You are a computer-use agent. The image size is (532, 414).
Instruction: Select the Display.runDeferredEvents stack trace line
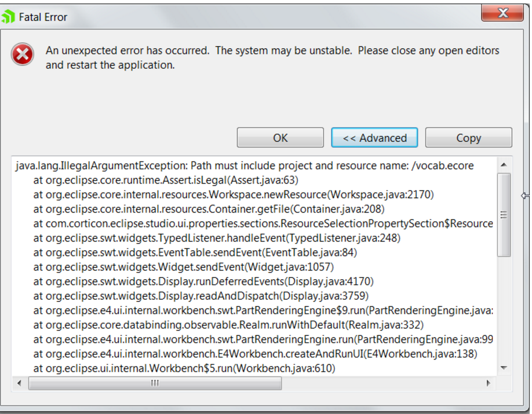point(203,281)
